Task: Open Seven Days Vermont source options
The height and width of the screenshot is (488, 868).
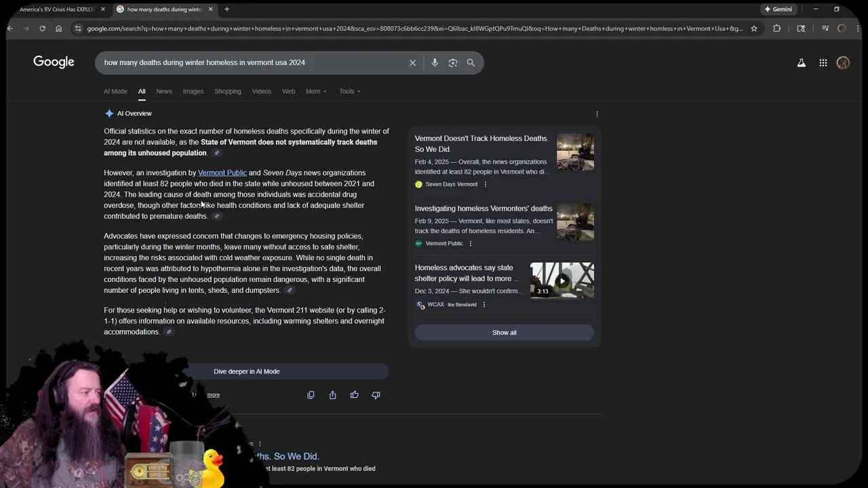Action: [x=485, y=184]
